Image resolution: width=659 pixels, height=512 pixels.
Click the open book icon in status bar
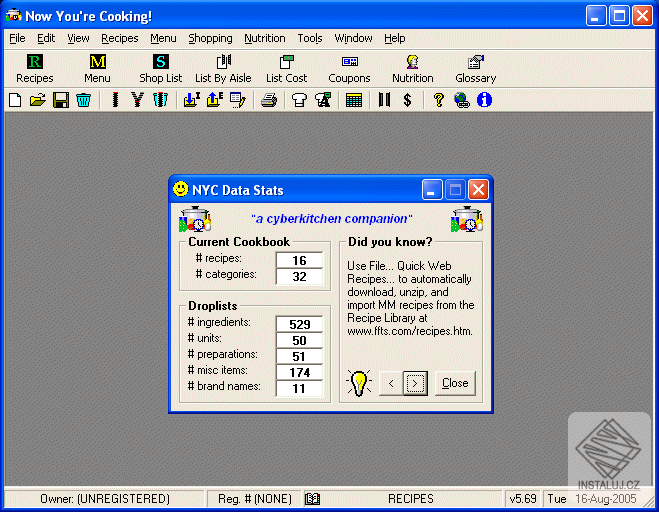tap(312, 499)
